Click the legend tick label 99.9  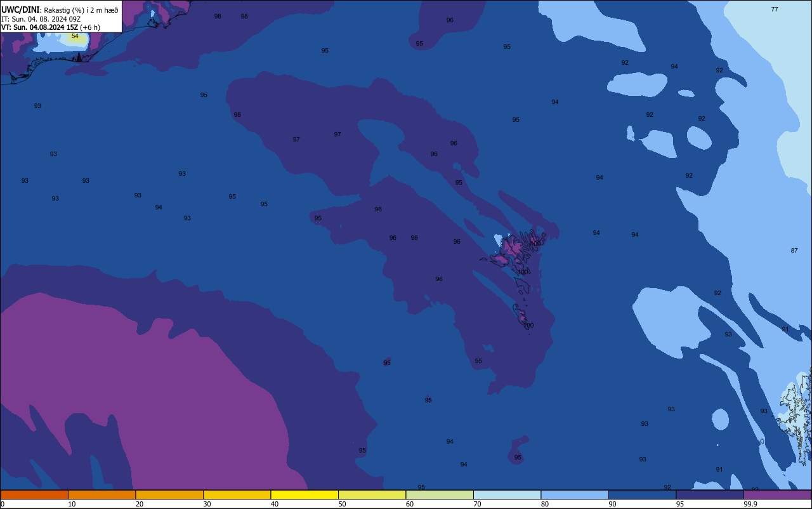(x=750, y=504)
